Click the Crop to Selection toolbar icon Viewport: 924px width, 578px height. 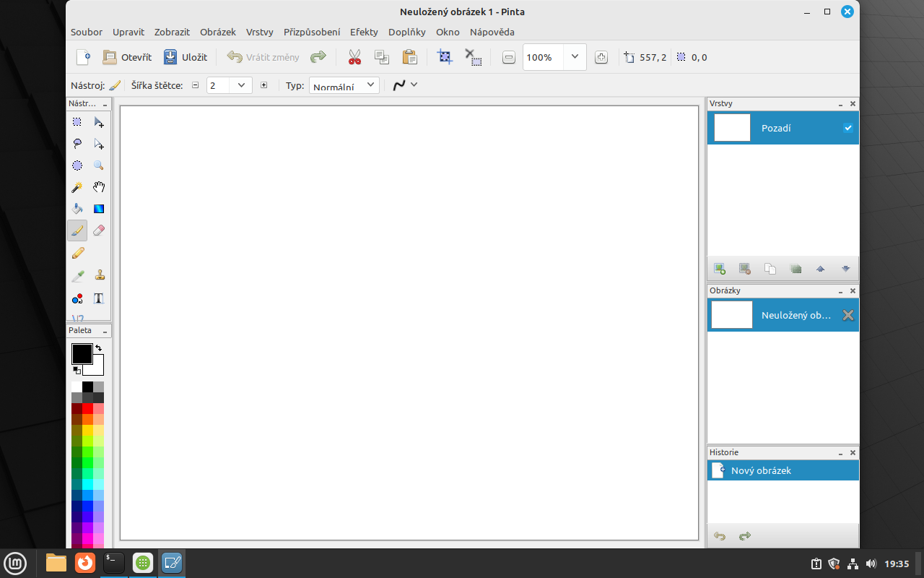[x=445, y=57]
